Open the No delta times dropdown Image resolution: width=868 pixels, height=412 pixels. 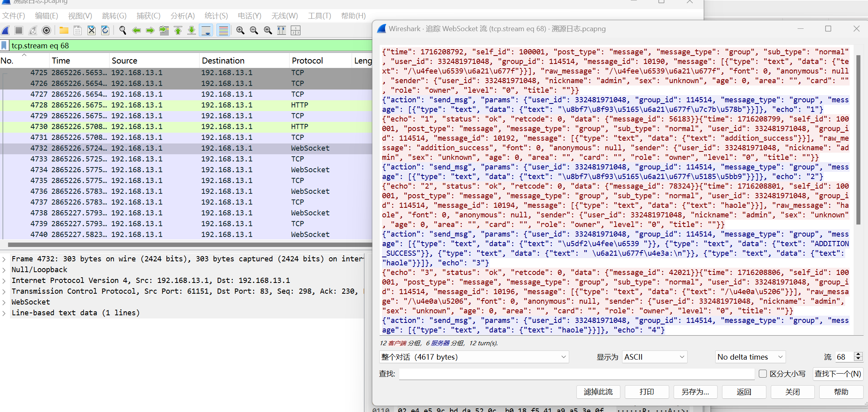tap(750, 357)
